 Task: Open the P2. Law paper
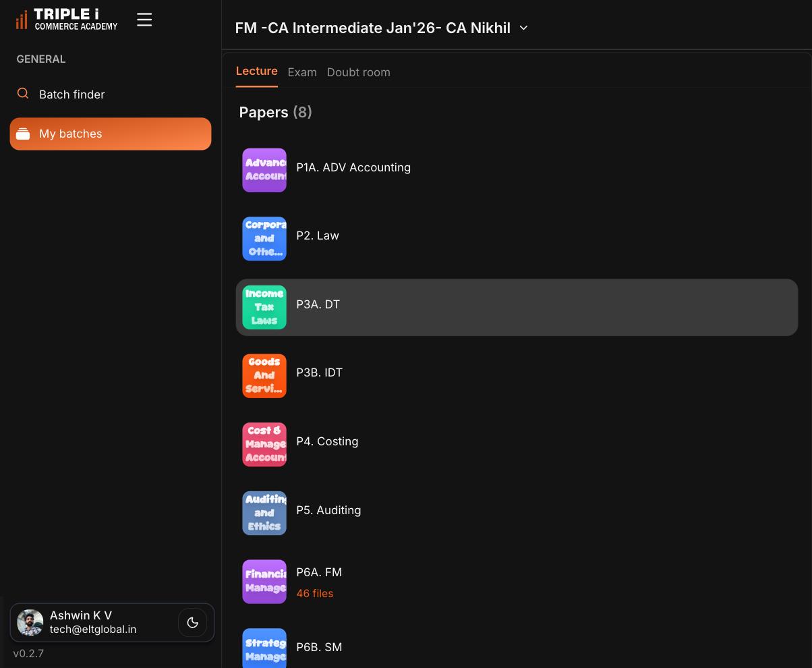click(517, 238)
